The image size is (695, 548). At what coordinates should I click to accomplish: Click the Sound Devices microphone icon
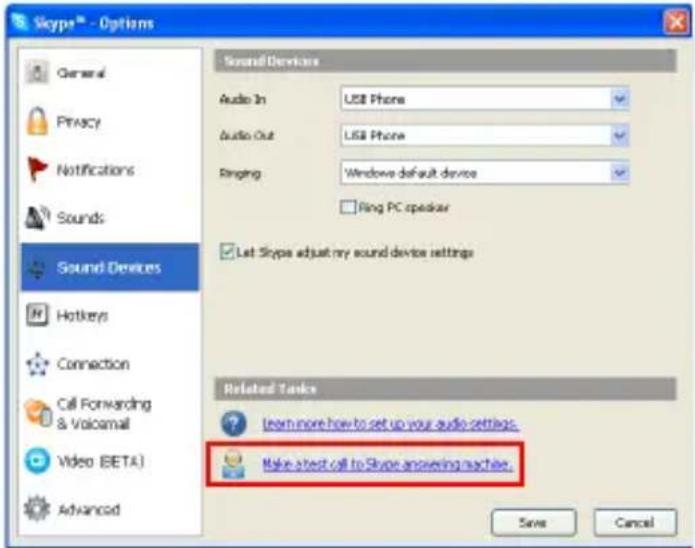click(x=37, y=268)
